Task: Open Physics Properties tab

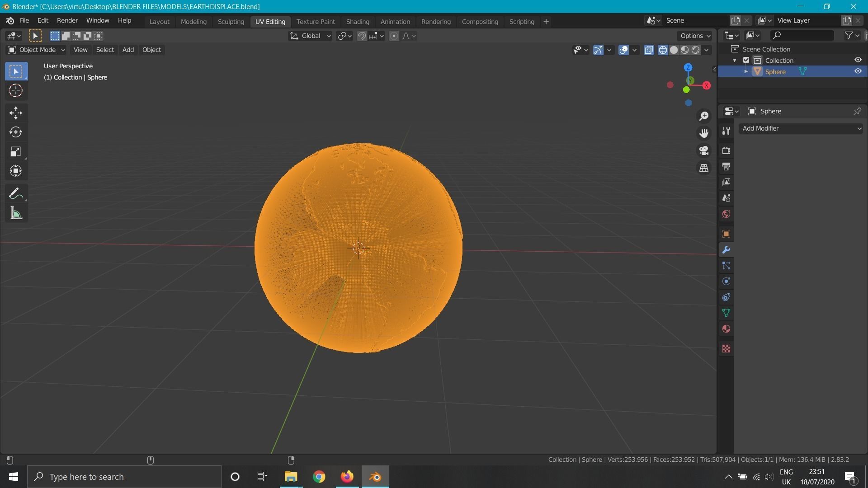Action: tap(726, 282)
